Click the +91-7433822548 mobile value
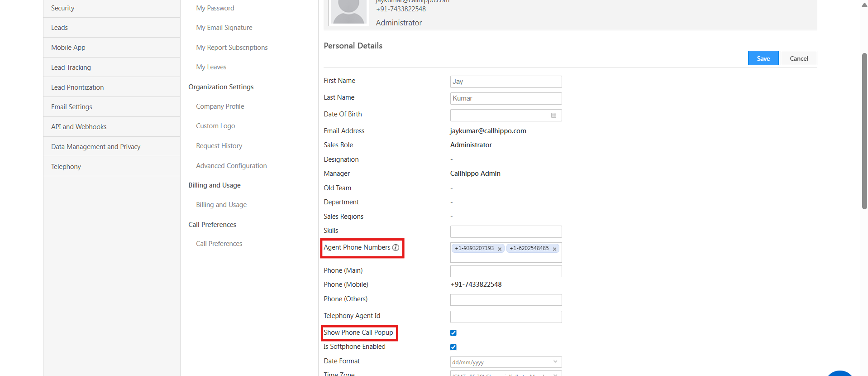The height and width of the screenshot is (376, 868). click(476, 284)
